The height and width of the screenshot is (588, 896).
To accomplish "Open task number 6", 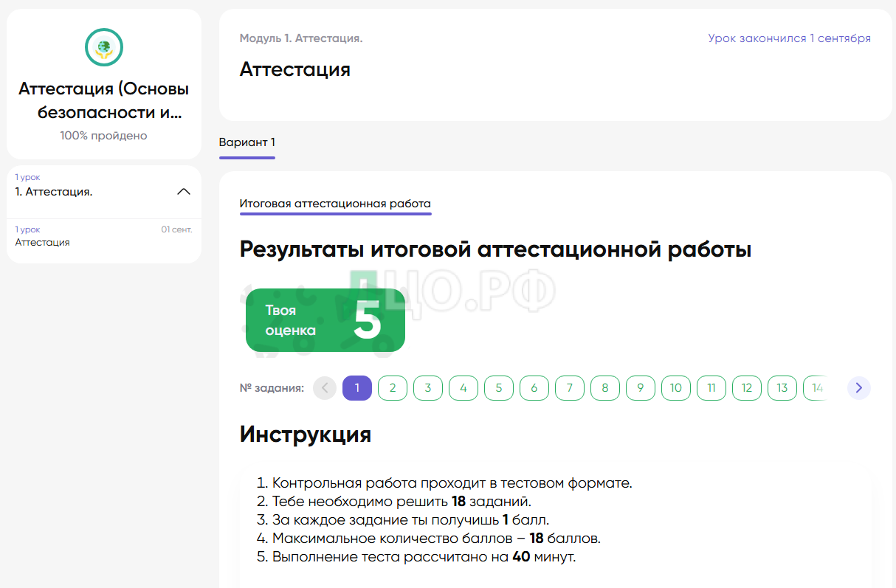I will [x=534, y=388].
